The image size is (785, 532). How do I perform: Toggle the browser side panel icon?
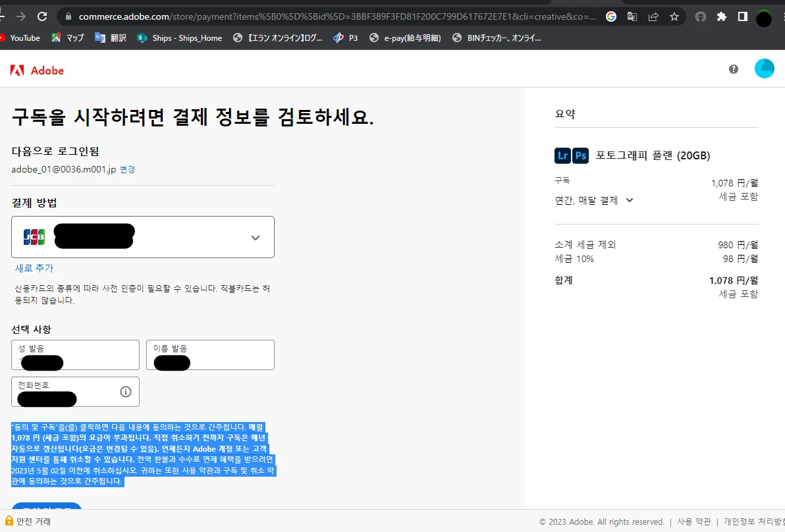pos(742,16)
